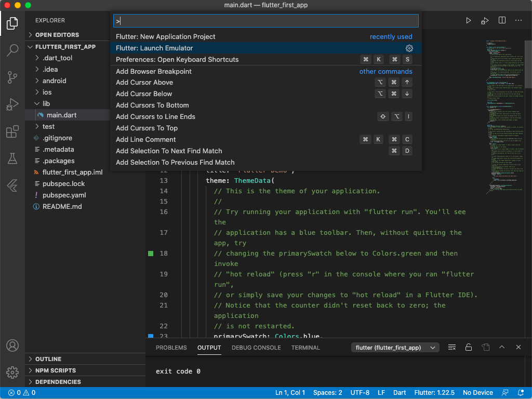The height and width of the screenshot is (399, 532).
Task: Open the flutter output channel dropdown
Action: coord(395,348)
